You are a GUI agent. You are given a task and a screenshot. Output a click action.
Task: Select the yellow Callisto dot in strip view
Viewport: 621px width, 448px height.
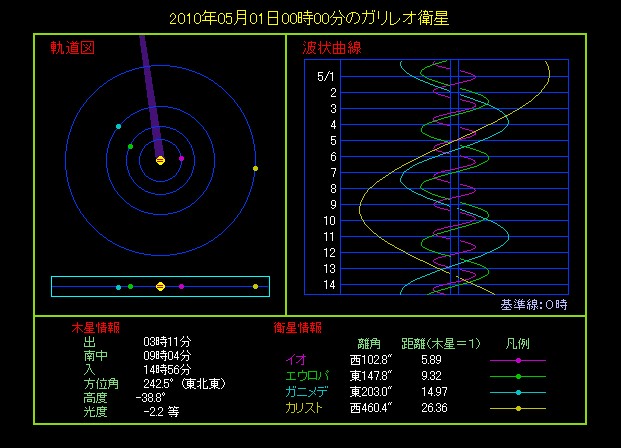click(255, 287)
